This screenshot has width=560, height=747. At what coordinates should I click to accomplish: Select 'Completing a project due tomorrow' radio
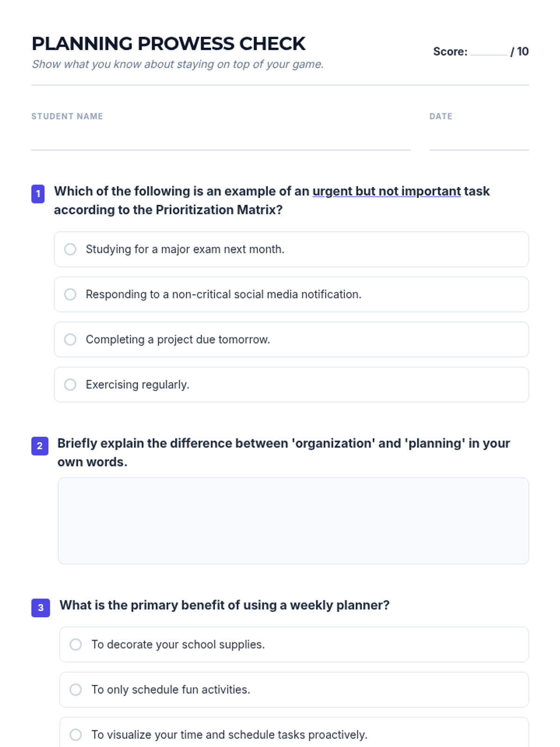click(70, 339)
